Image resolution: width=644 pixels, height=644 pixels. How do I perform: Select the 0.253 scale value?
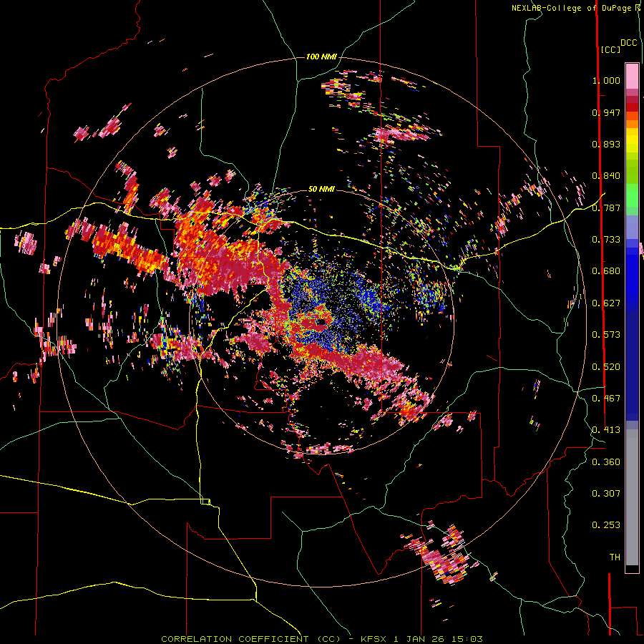[x=606, y=525]
